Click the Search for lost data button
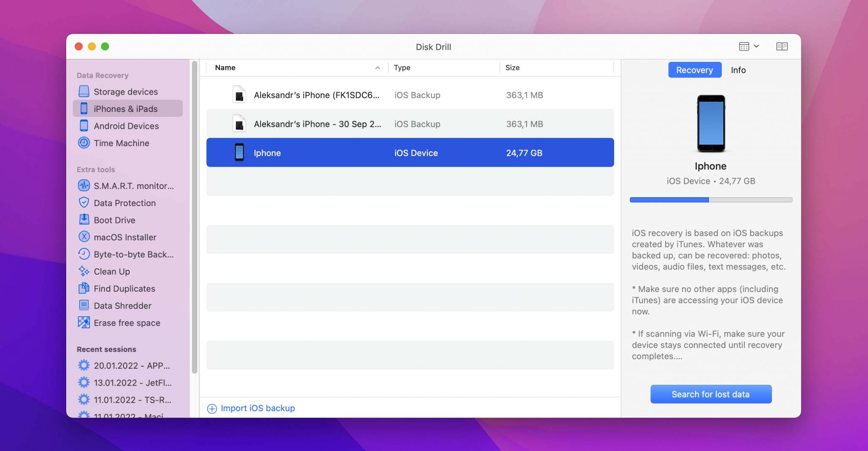The width and height of the screenshot is (868, 451). point(711,394)
